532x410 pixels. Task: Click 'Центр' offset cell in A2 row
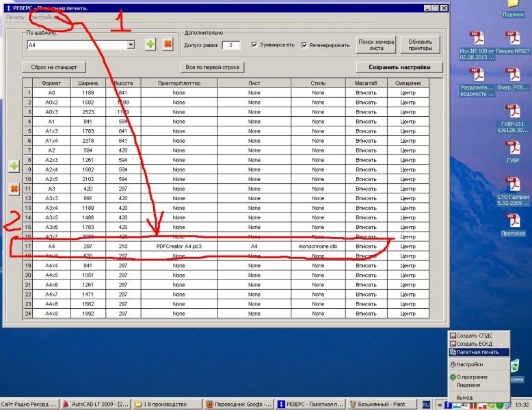point(408,150)
